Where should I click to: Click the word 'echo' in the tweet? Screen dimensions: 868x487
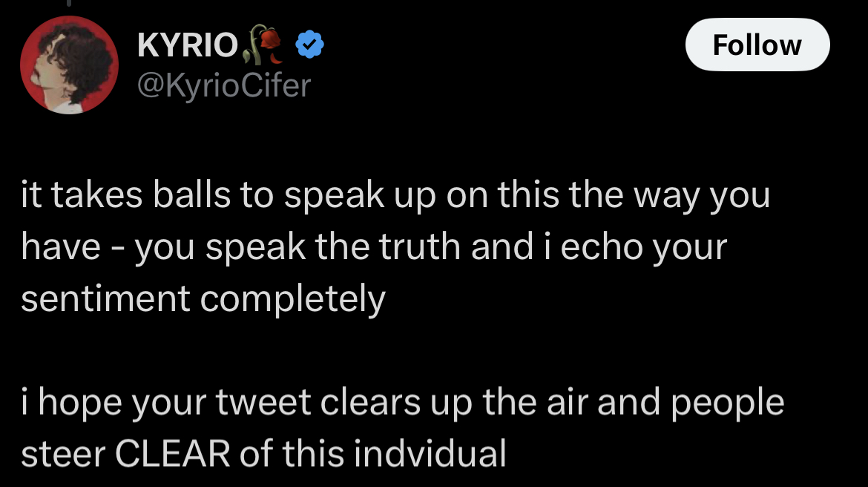pos(602,247)
